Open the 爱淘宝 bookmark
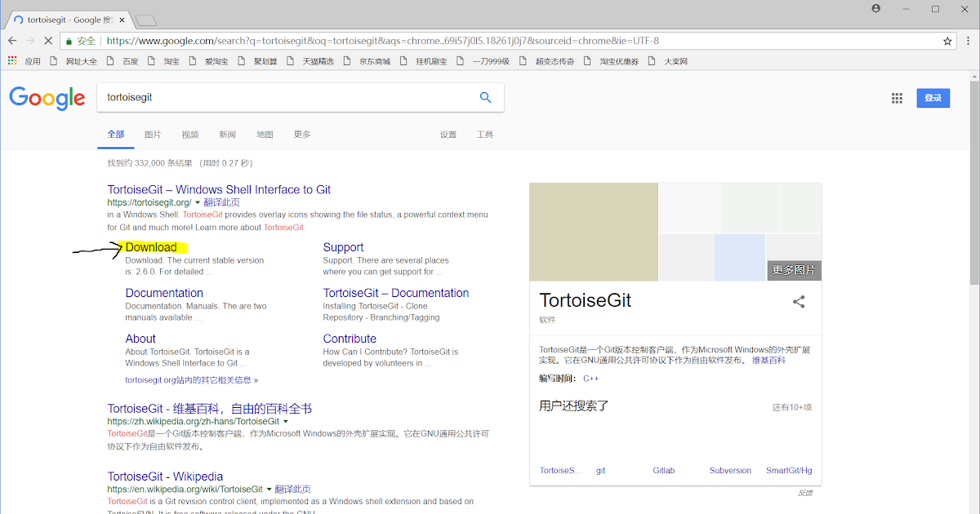The width and height of the screenshot is (980, 514). (x=208, y=60)
